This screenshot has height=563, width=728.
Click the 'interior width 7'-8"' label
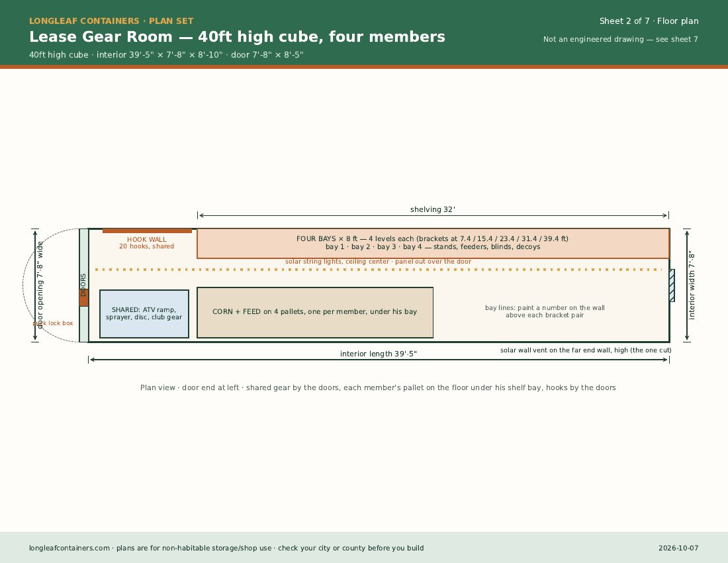(x=692, y=285)
